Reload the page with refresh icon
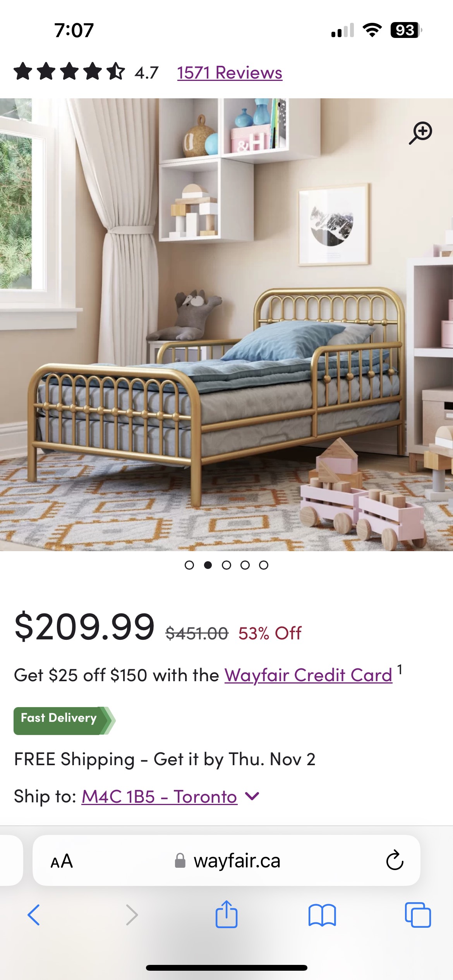 [x=395, y=860]
